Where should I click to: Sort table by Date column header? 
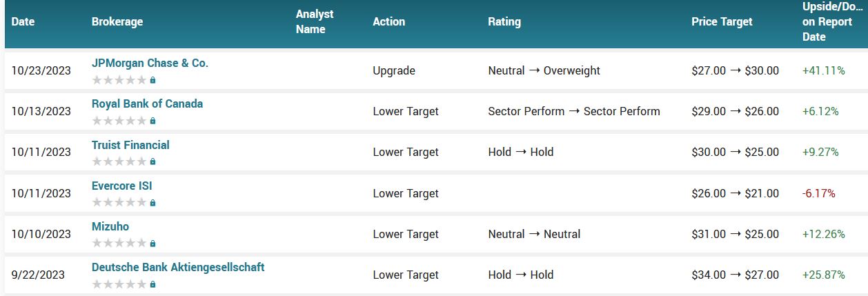[23, 22]
